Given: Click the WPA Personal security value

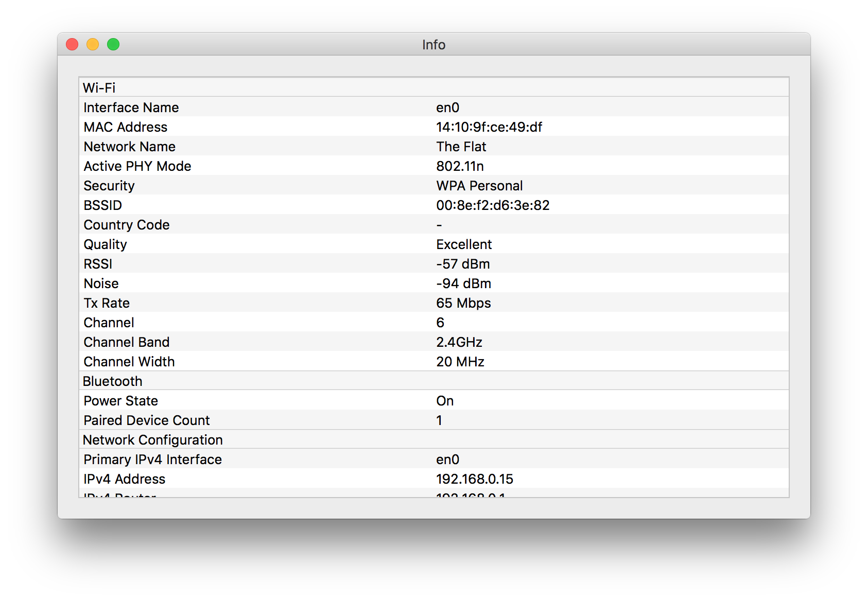Looking at the screenshot, I should click(479, 185).
